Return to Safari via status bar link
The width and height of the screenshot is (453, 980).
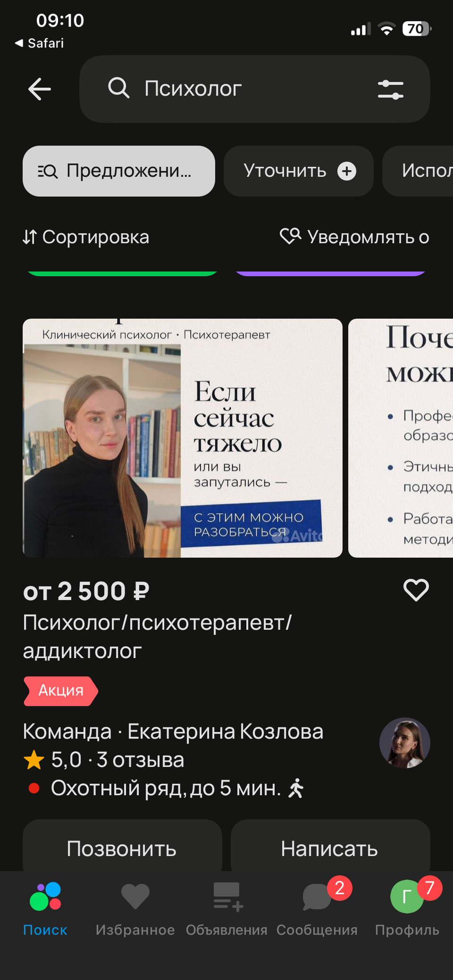[x=40, y=43]
